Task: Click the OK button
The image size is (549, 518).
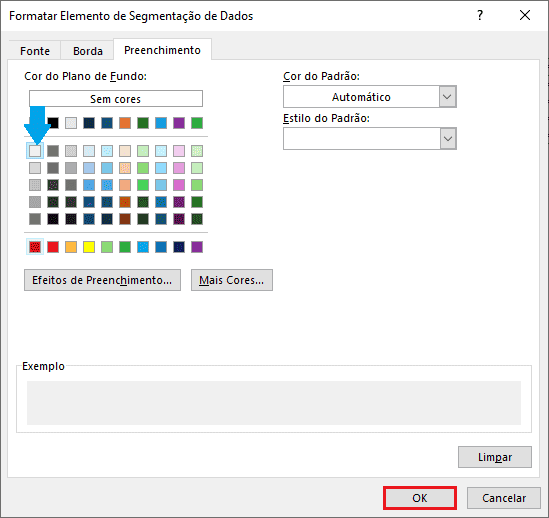Action: [420, 498]
